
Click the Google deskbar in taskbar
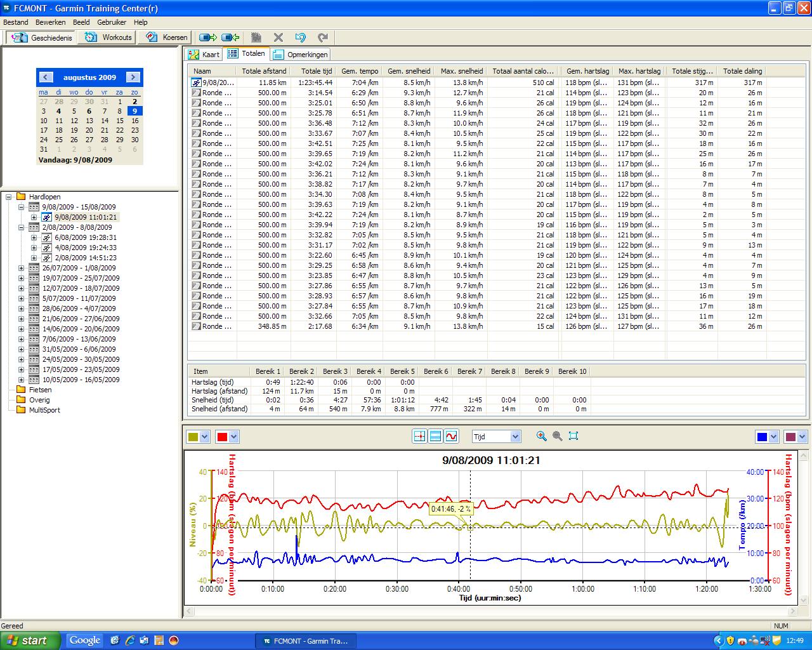tap(85, 640)
